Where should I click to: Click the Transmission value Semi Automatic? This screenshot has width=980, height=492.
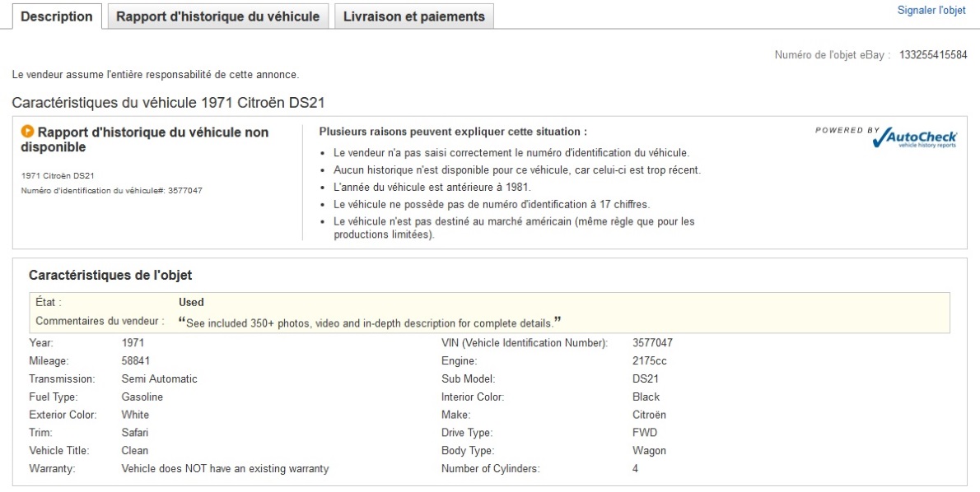point(160,379)
